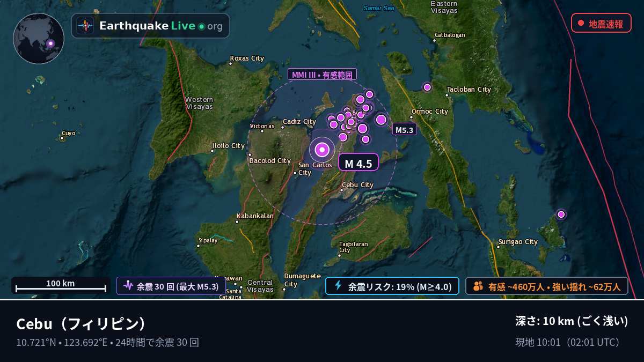The width and height of the screenshot is (644, 362).
Task: Click the MMI III • 有感範囲 label
Action: click(323, 75)
